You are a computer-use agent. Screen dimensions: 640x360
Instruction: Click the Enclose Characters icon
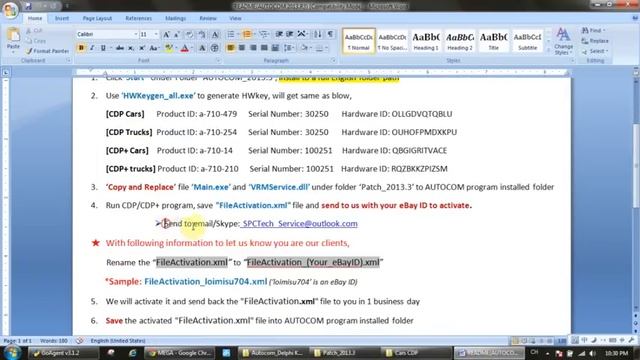[x=214, y=48]
